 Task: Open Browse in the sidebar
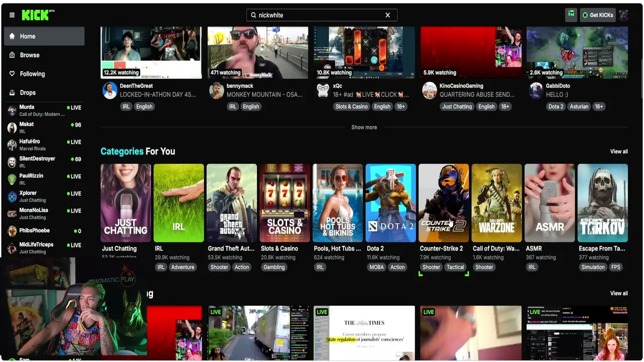tap(44, 55)
